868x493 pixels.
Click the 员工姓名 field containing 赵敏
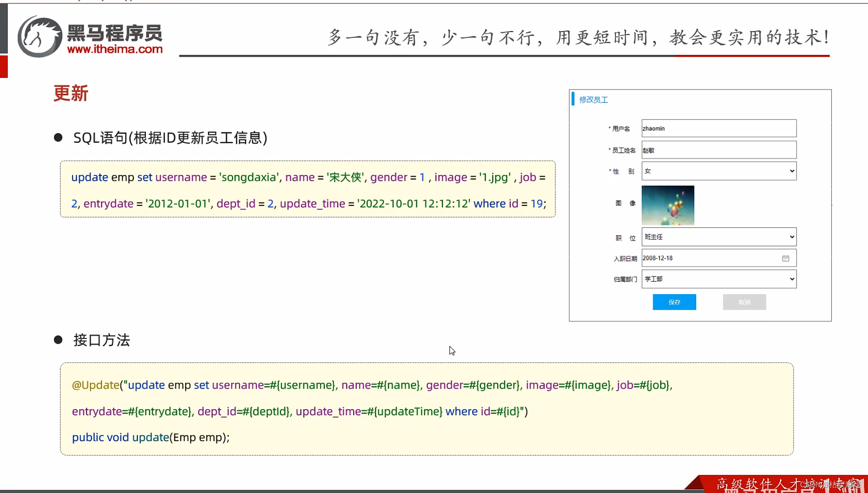click(718, 150)
